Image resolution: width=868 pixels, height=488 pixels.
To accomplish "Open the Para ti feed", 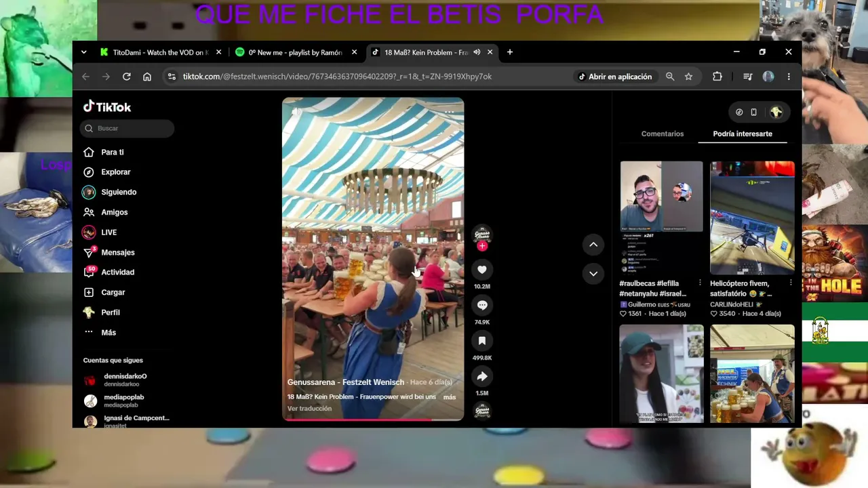I will [103, 152].
